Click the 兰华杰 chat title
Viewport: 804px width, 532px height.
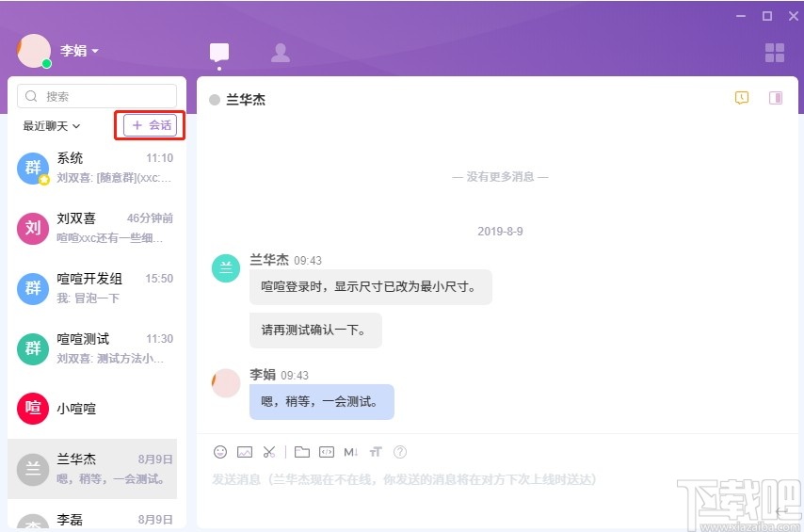(246, 100)
